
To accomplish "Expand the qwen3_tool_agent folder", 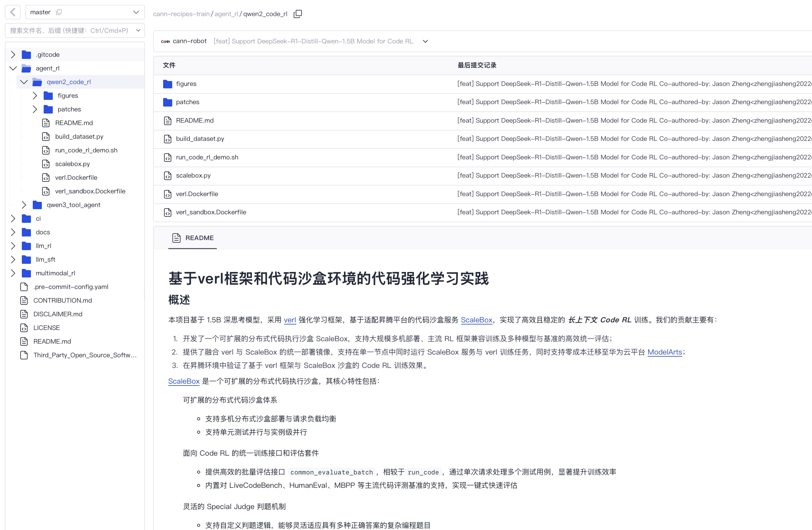I will tap(24, 205).
